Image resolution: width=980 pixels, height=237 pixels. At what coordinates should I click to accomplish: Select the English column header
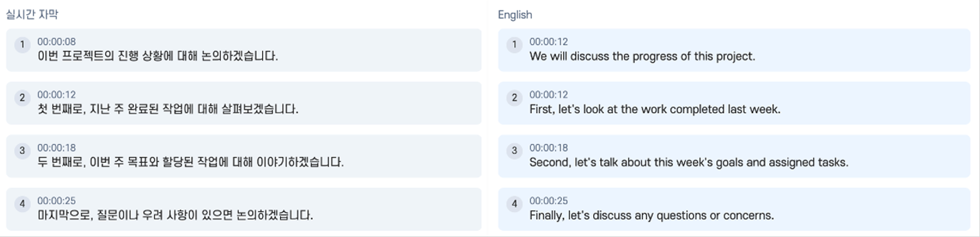pos(514,15)
